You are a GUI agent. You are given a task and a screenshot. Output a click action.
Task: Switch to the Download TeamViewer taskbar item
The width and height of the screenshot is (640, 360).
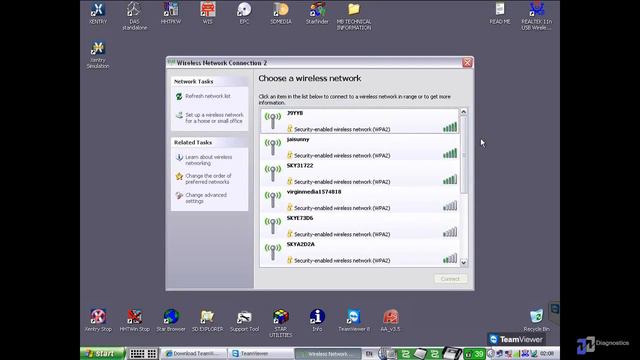pos(193,353)
